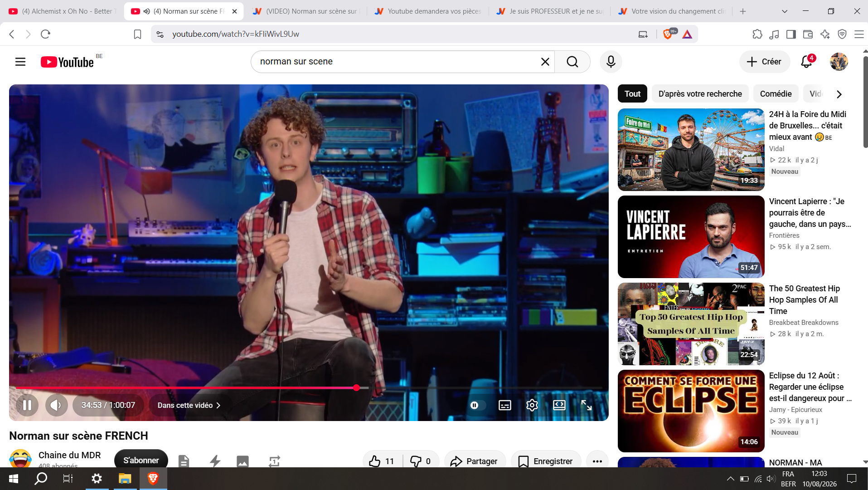The height and width of the screenshot is (490, 868).
Task: Open the 24H à la Foire du Midi thumbnail
Action: pyautogui.click(x=691, y=149)
